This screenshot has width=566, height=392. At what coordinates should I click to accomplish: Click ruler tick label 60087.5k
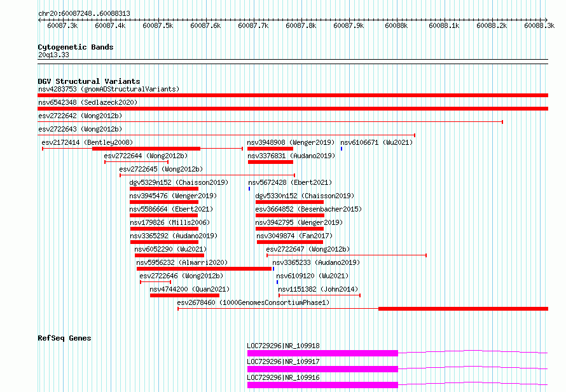click(x=158, y=25)
